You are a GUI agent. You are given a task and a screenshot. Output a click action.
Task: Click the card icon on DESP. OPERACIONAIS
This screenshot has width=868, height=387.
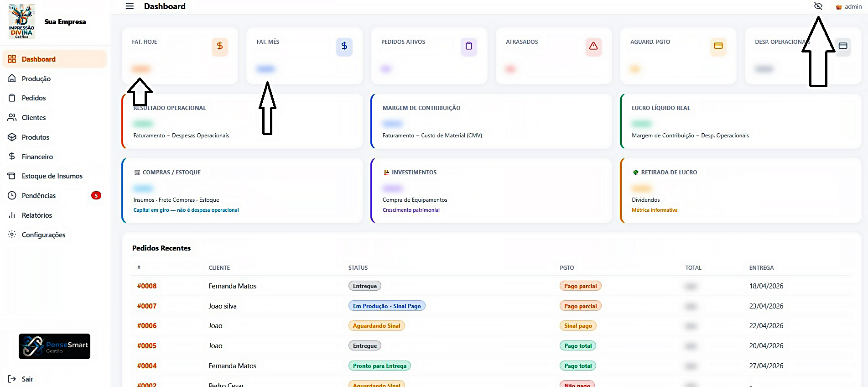pyautogui.click(x=843, y=46)
